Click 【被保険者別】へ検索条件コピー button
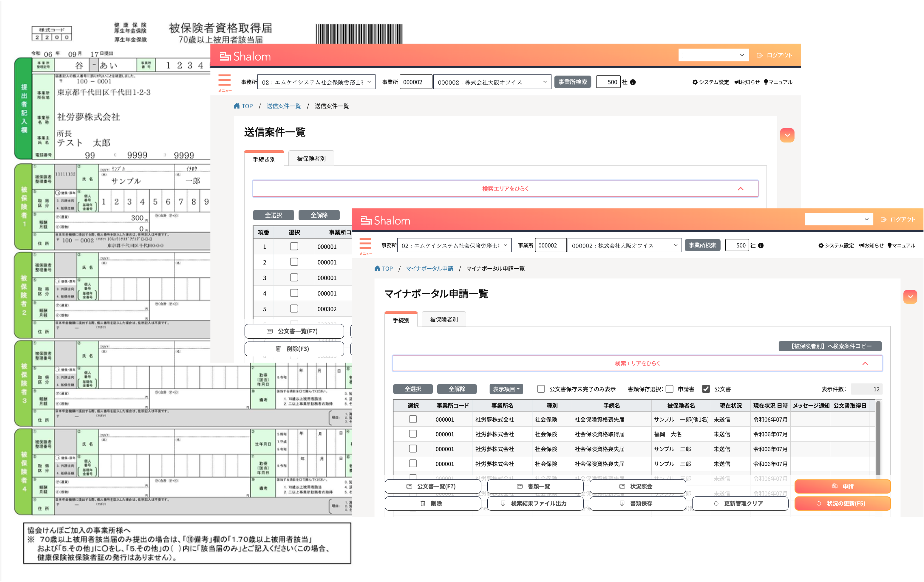924x582 pixels. click(830, 346)
